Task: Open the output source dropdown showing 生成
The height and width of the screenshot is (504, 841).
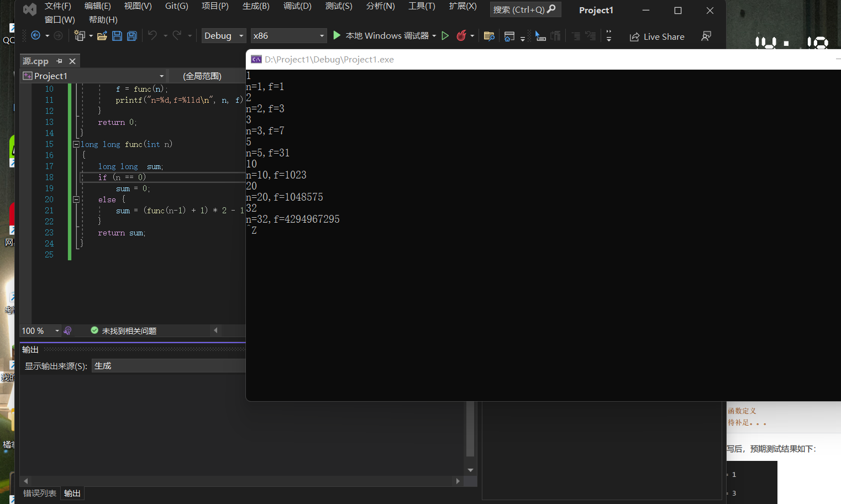Action: point(169,366)
